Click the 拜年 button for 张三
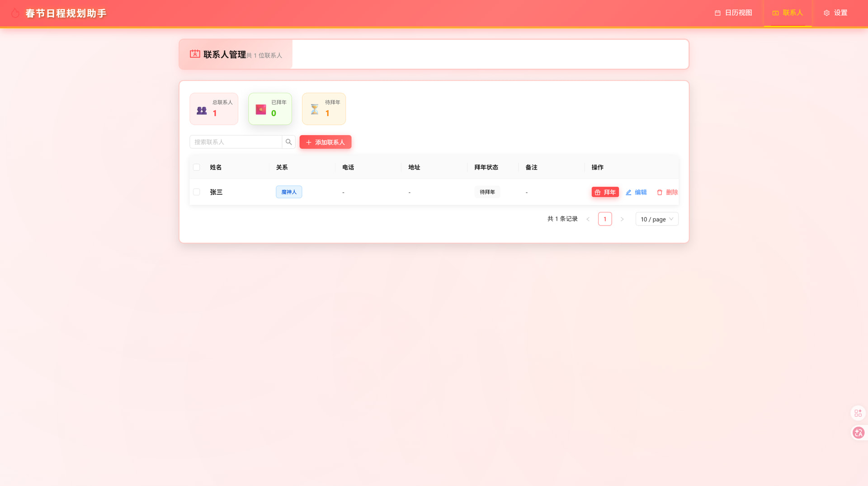 (605, 192)
